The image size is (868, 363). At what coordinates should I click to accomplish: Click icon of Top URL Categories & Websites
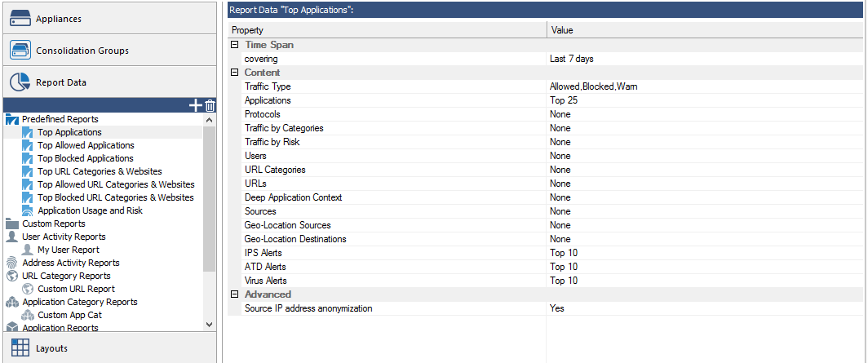[x=28, y=171]
